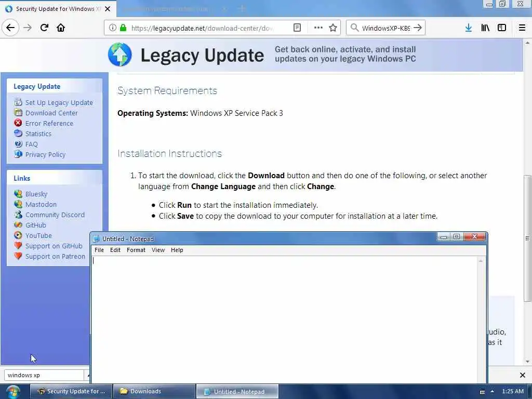The height and width of the screenshot is (399, 532).
Task: Switch to Security Update taskbar button
Action: click(x=71, y=391)
